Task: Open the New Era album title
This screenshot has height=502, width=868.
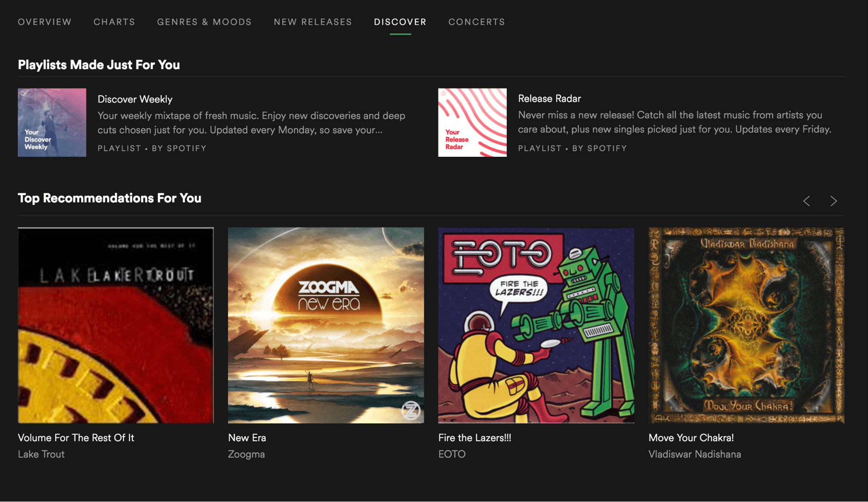Action: click(x=247, y=438)
